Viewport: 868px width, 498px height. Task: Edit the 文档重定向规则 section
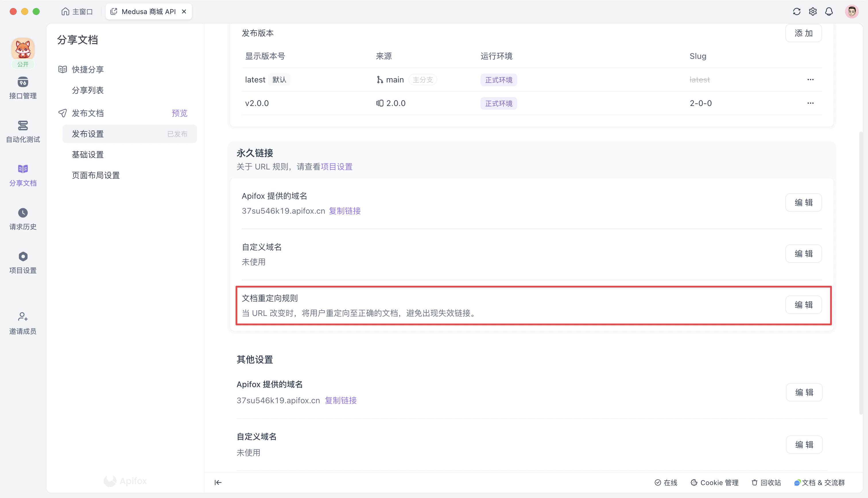tap(803, 304)
